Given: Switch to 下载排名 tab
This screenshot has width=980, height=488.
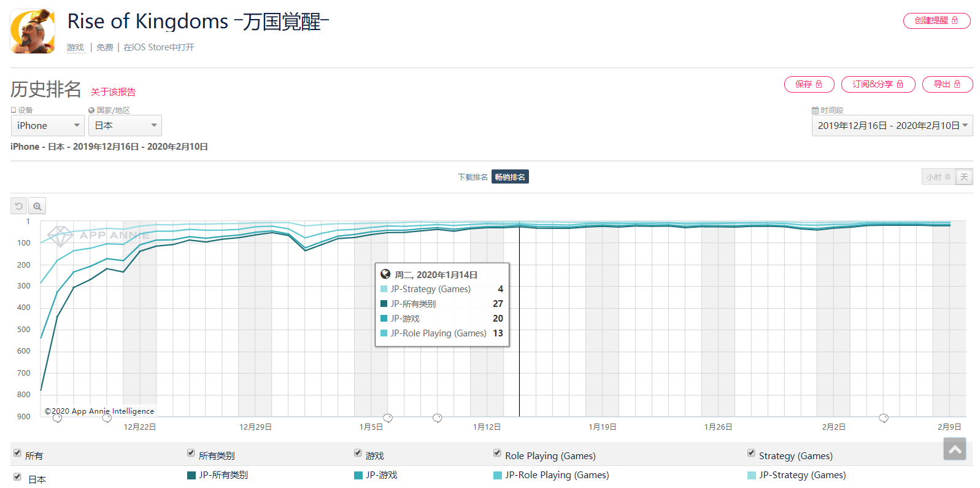Looking at the screenshot, I should 473,177.
